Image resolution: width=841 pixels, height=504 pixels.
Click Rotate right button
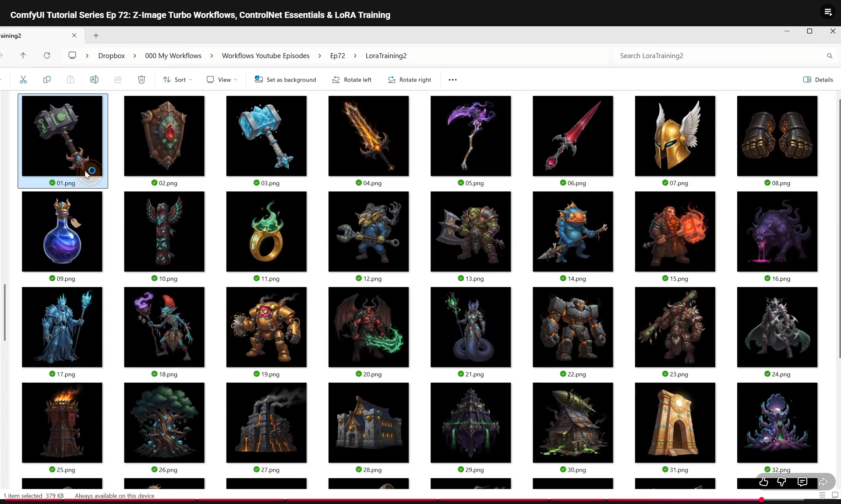point(409,80)
